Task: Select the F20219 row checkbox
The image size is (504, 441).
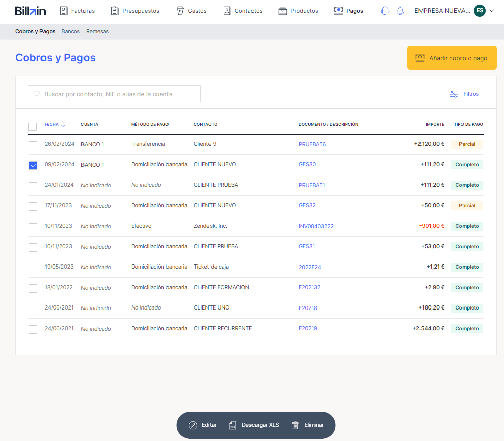Action: [x=33, y=330]
